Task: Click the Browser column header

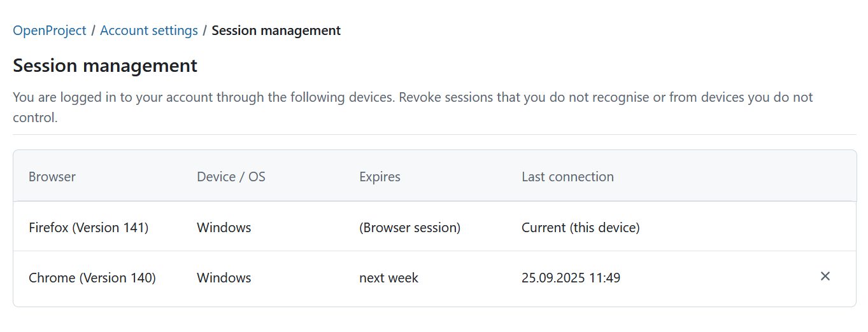Action: 52,177
